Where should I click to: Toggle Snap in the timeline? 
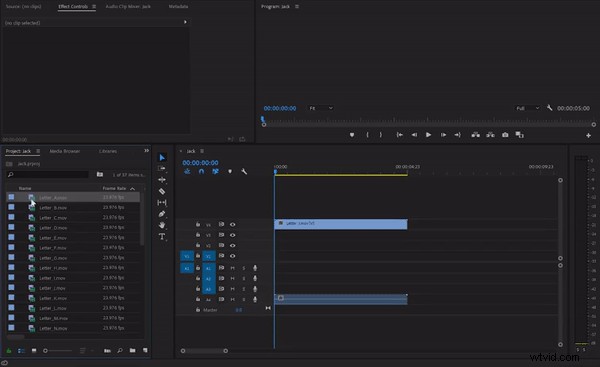(201, 171)
